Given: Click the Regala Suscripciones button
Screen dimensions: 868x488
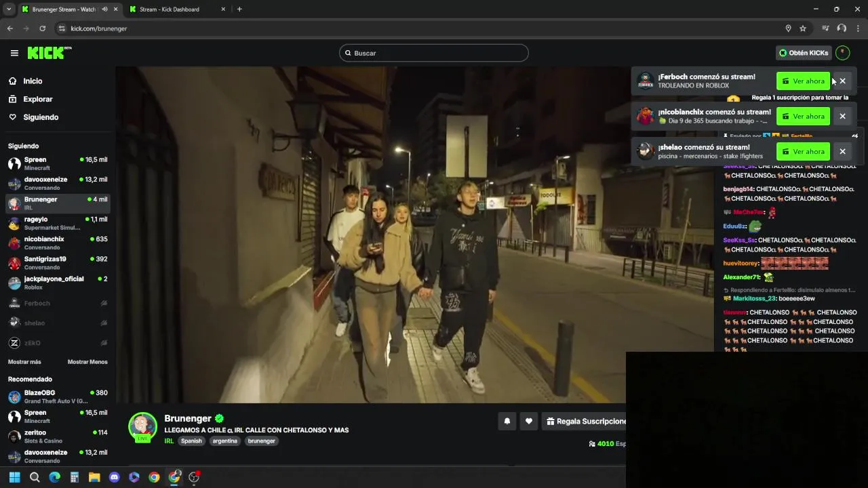Looking at the screenshot, I should [584, 421].
